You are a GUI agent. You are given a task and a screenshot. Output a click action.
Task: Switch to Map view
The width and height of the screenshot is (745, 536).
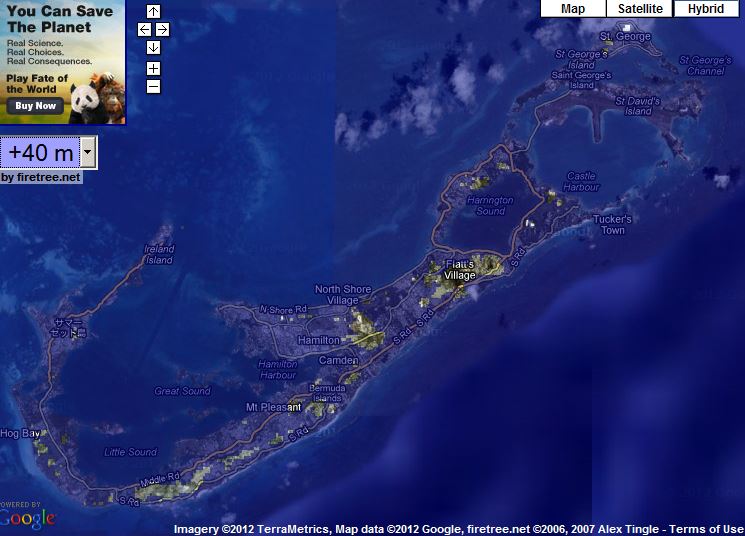click(573, 9)
